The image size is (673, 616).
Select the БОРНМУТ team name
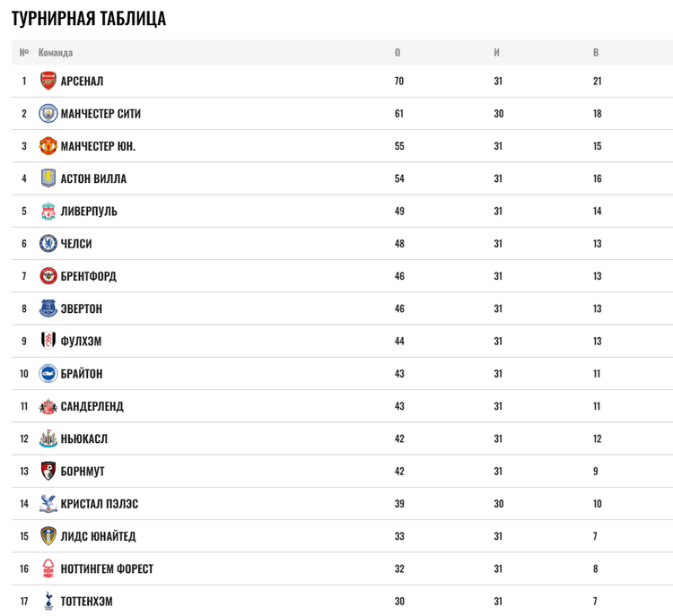[83, 472]
